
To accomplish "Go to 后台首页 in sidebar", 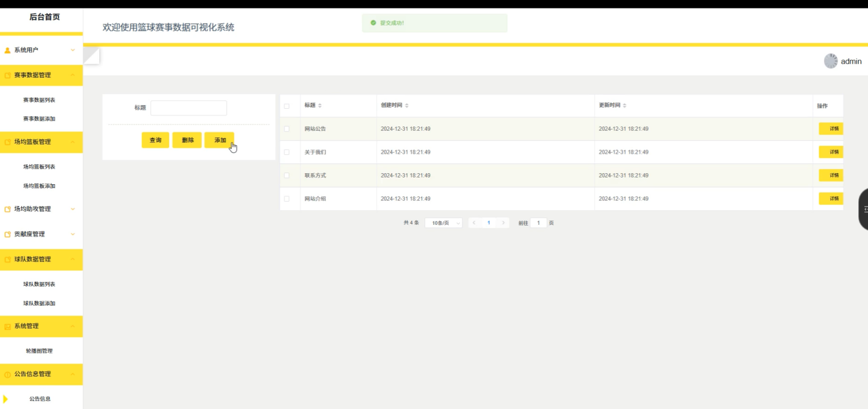I will (x=45, y=17).
